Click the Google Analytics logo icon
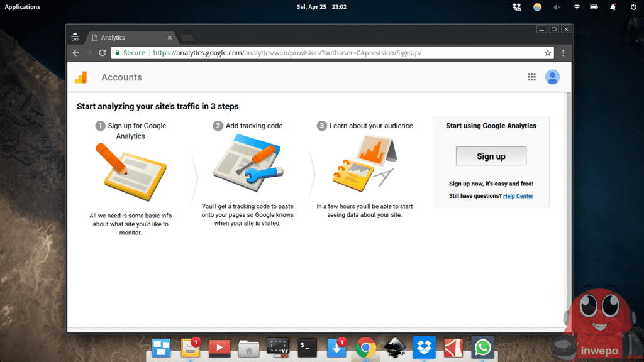644x362 pixels. coord(81,77)
